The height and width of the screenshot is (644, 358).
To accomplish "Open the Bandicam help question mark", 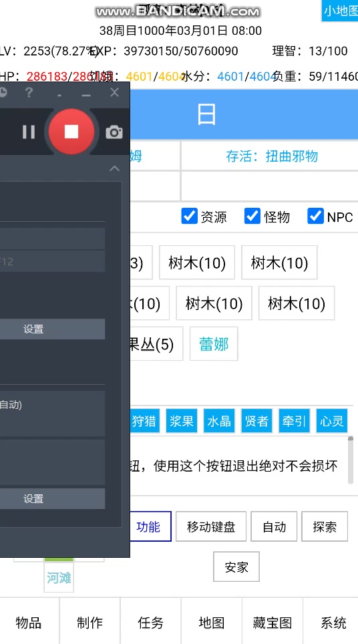I will (29, 93).
